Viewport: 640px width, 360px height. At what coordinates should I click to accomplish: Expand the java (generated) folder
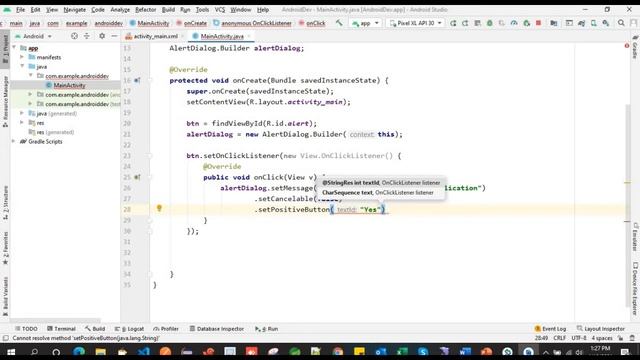[22, 113]
